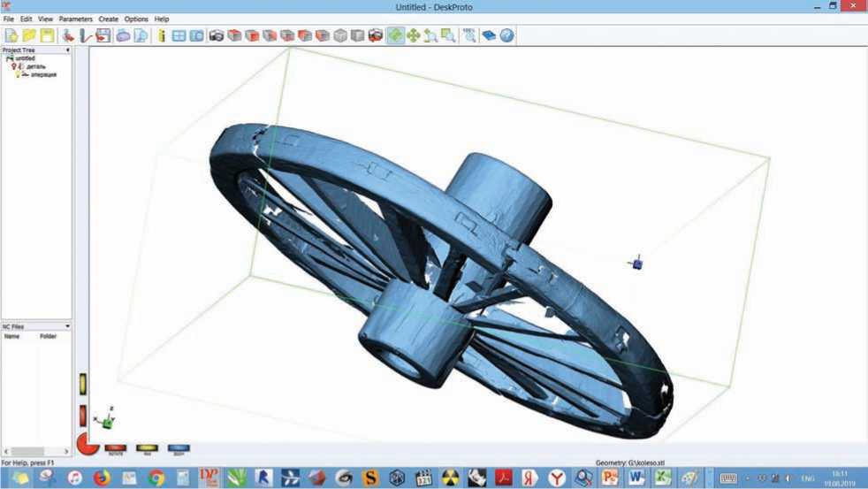Select the деталь part in project tree
The width and height of the screenshot is (868, 489).
pyautogui.click(x=36, y=66)
